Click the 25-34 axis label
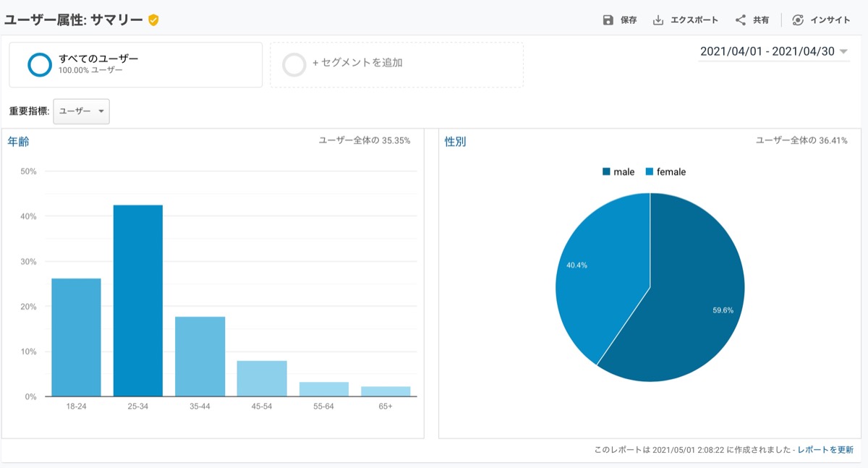The image size is (868, 468). 138,407
